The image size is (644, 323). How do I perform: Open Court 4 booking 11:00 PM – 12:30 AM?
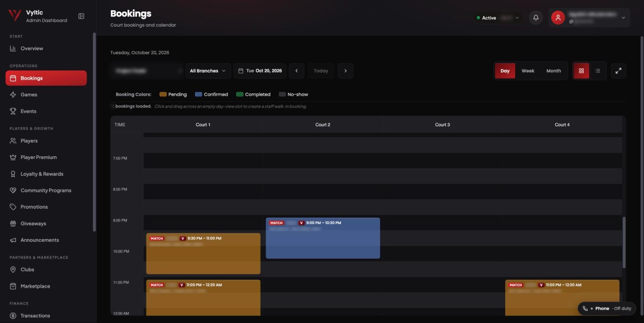click(x=562, y=298)
